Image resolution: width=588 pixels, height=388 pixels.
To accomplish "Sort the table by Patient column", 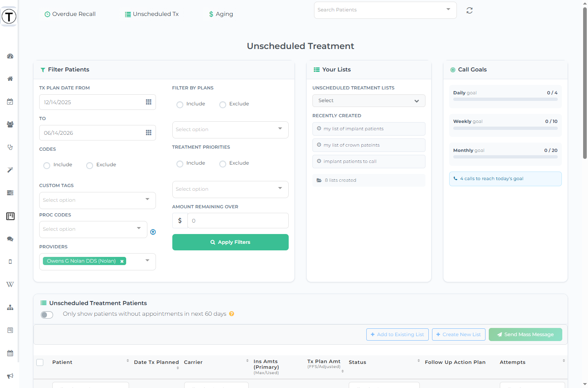I will (128, 361).
